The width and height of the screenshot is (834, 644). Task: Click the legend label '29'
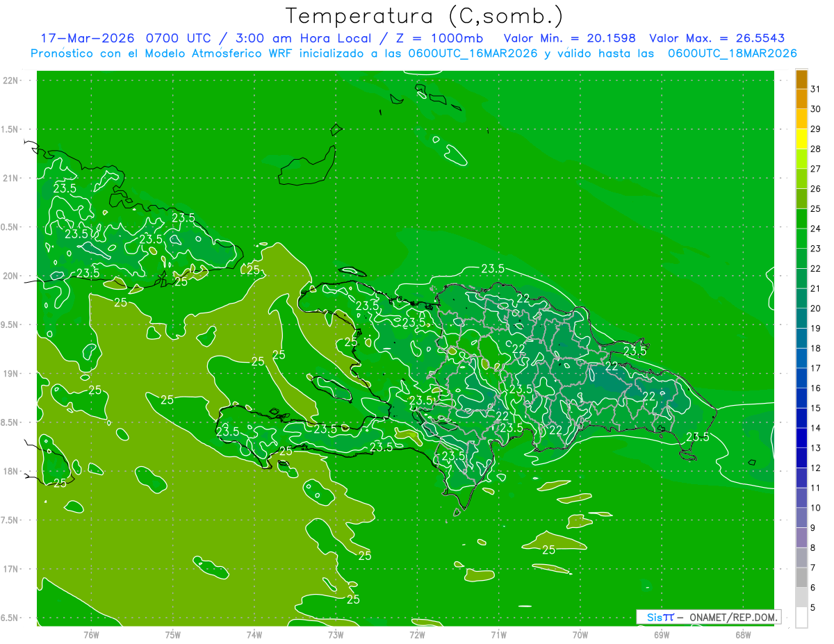[x=816, y=129]
